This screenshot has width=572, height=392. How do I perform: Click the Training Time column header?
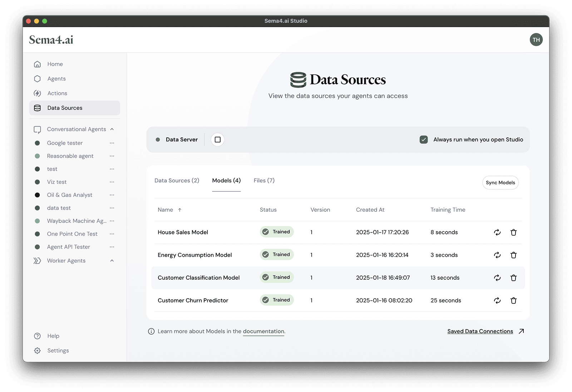448,210
